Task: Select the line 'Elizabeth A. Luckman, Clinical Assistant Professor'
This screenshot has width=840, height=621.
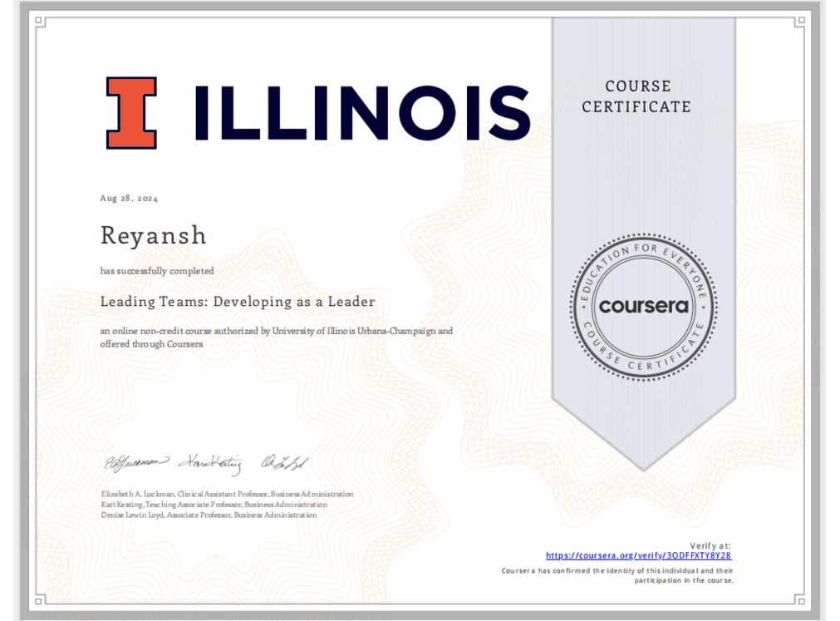Action: tap(227, 494)
